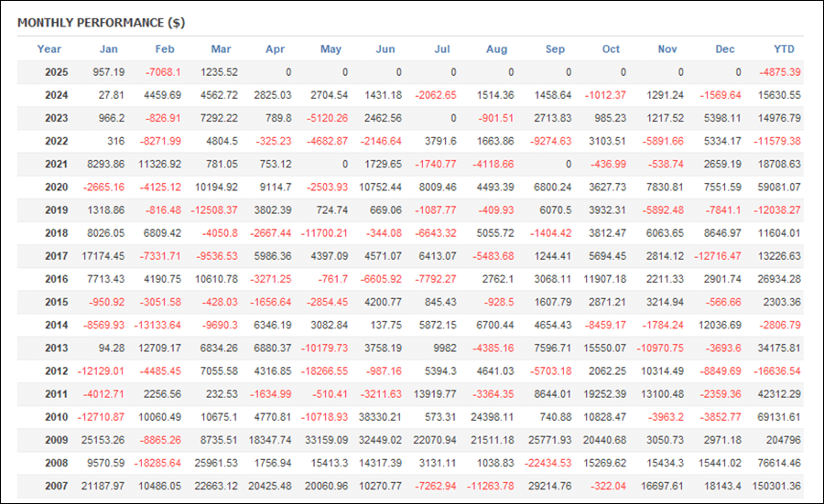Select the 2019 Mar value -12508.37
Image resolution: width=824 pixels, height=504 pixels.
pyautogui.click(x=214, y=210)
